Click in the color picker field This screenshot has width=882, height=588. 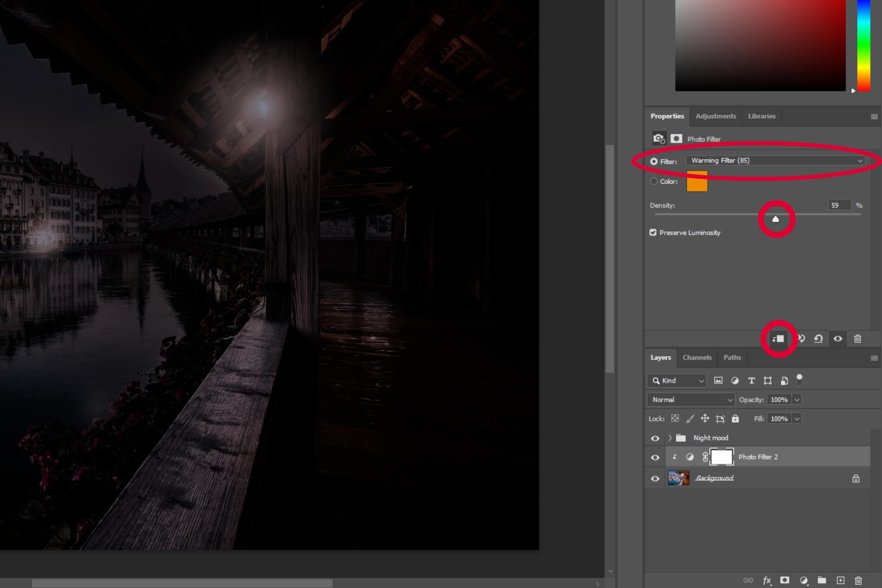(760, 45)
